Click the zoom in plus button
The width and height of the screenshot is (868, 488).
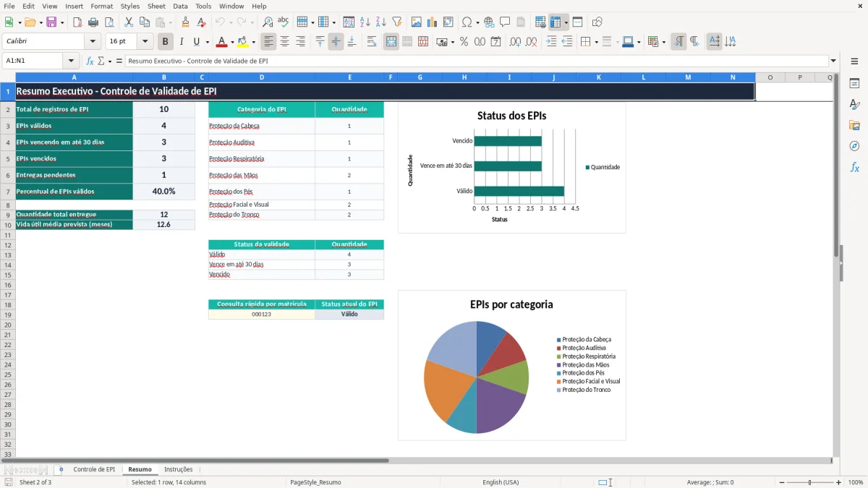(838, 482)
